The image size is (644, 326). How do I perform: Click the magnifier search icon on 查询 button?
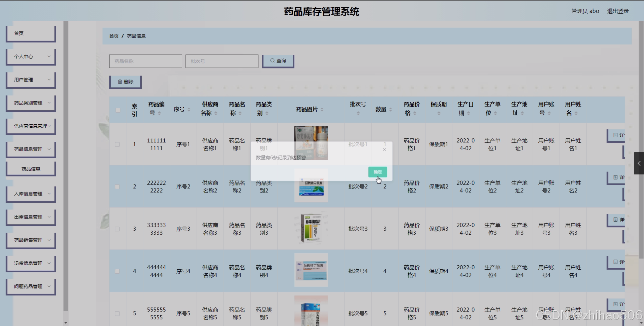(272, 60)
